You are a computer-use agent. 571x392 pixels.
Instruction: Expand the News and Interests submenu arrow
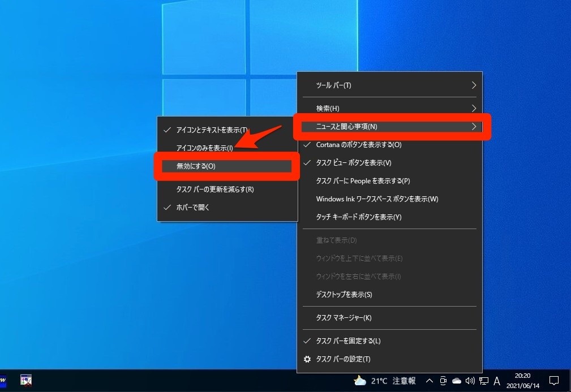pyautogui.click(x=474, y=127)
